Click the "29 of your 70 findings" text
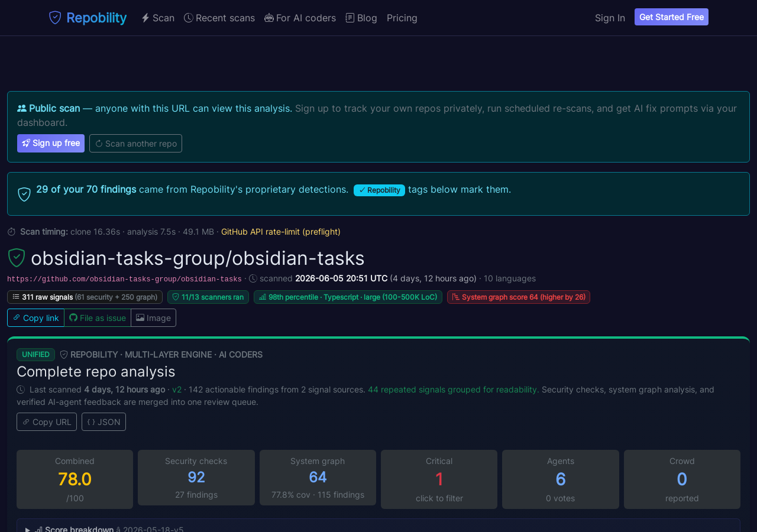The width and height of the screenshot is (757, 532). click(x=86, y=189)
